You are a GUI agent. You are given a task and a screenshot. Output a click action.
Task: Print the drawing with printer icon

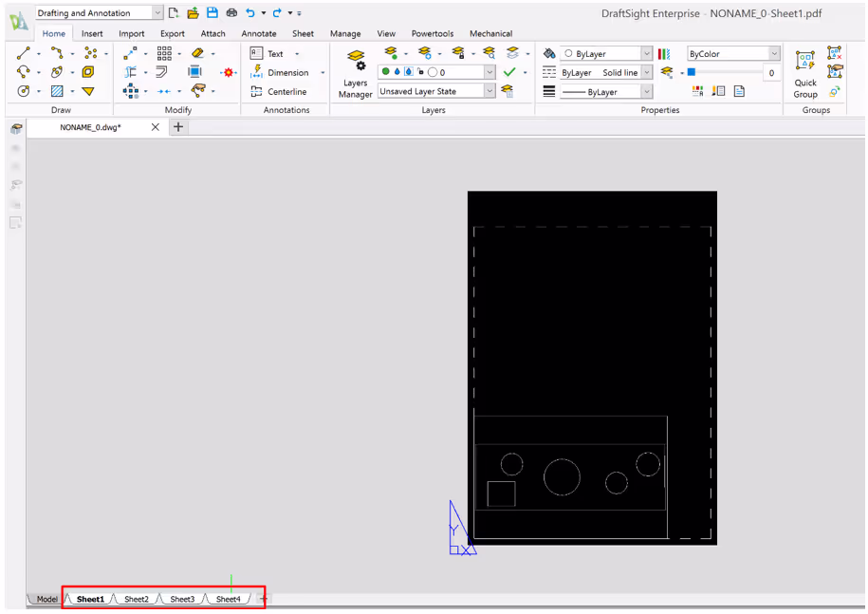tap(231, 12)
